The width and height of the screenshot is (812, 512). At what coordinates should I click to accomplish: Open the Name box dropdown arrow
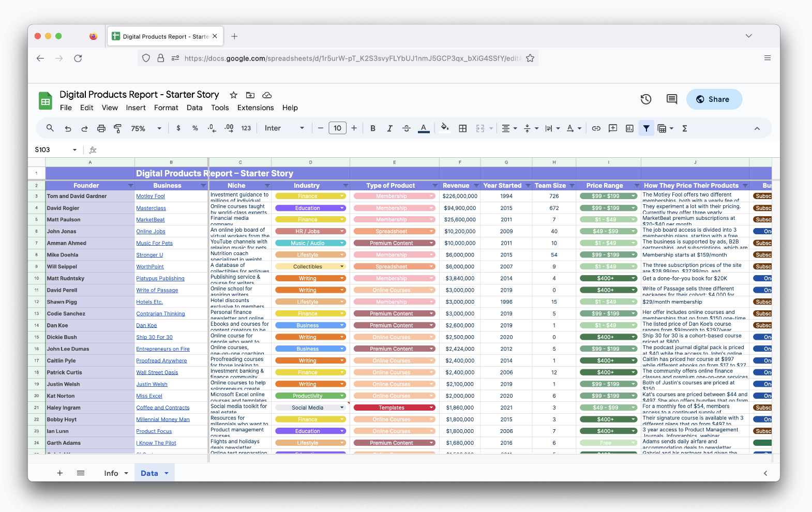coord(74,150)
